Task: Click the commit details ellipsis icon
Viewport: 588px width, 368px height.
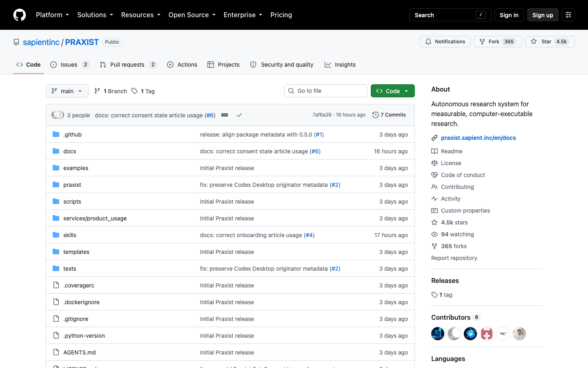Action: [225, 115]
